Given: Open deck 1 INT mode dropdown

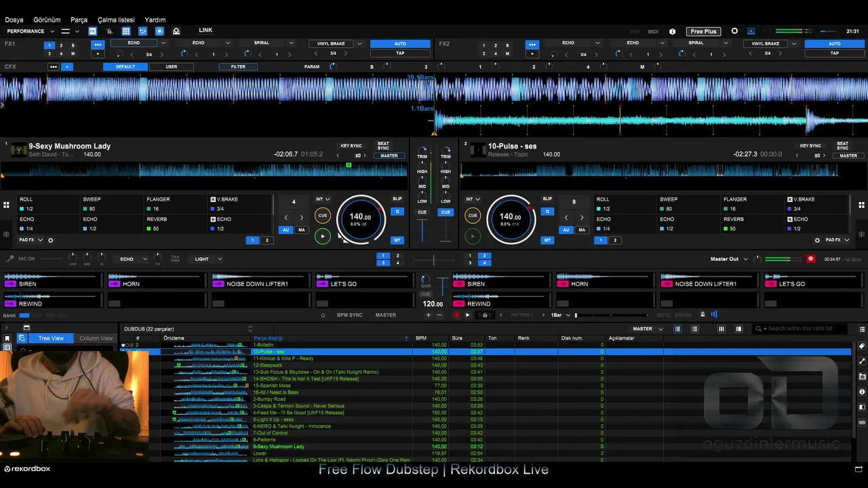Looking at the screenshot, I should tap(323, 199).
